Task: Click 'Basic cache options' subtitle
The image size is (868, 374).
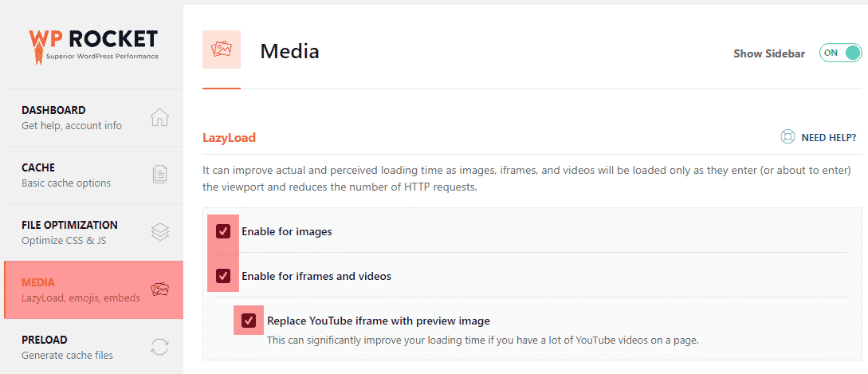Action: (66, 183)
